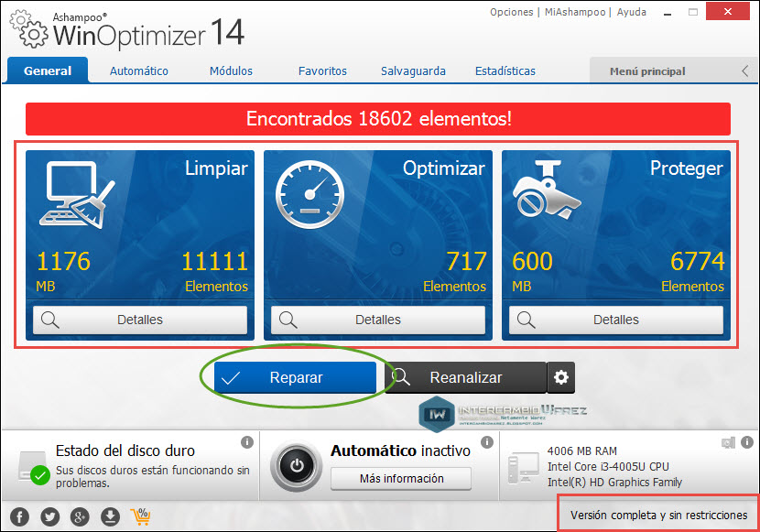Toggle the Automático power button
760x532 pixels.
[x=297, y=466]
